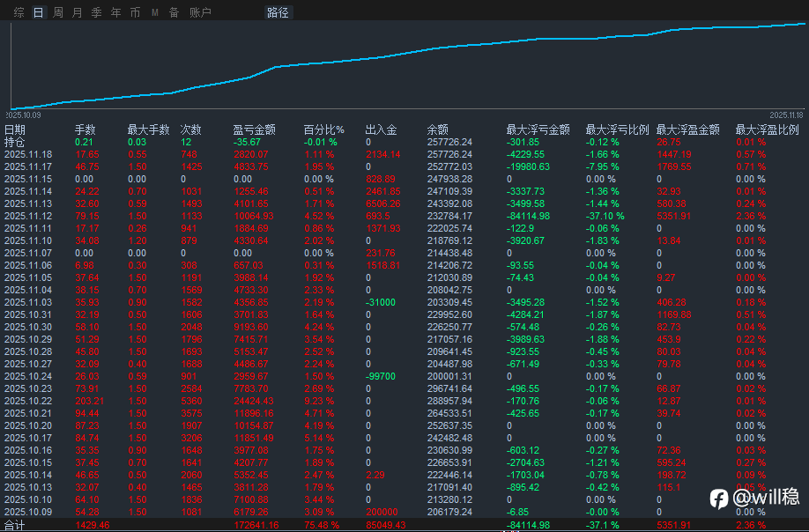This screenshot has height=532, width=809.
Task: Switch to the 年 yearly tab
Action: [115, 12]
